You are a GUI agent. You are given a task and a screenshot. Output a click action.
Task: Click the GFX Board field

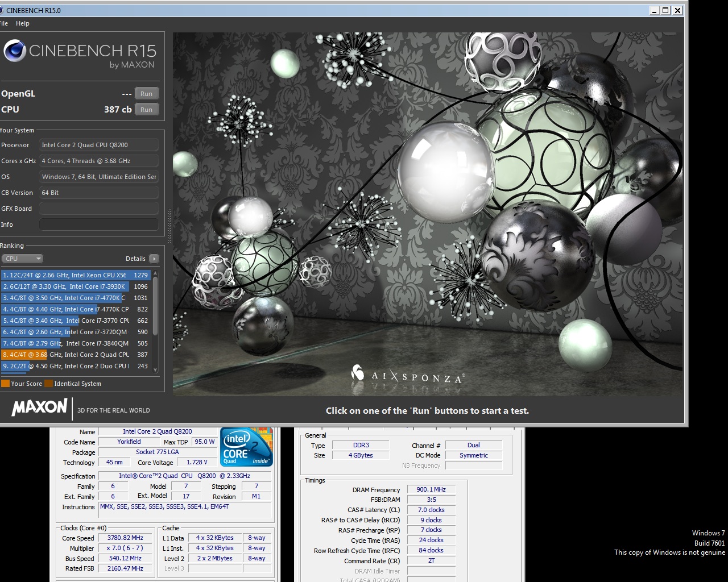[99, 209]
